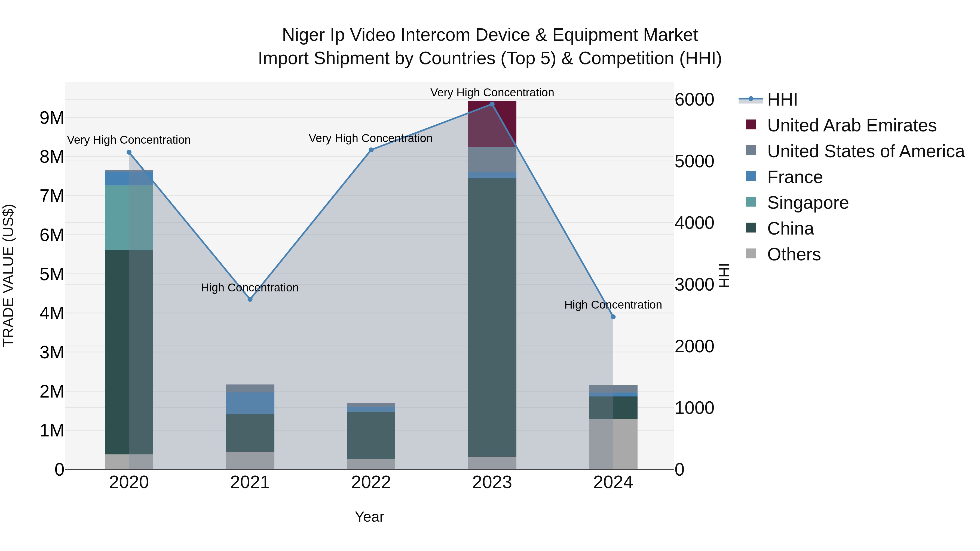Click the 2021 x-axis tick label
The width and height of the screenshot is (980, 551).
coord(250,482)
